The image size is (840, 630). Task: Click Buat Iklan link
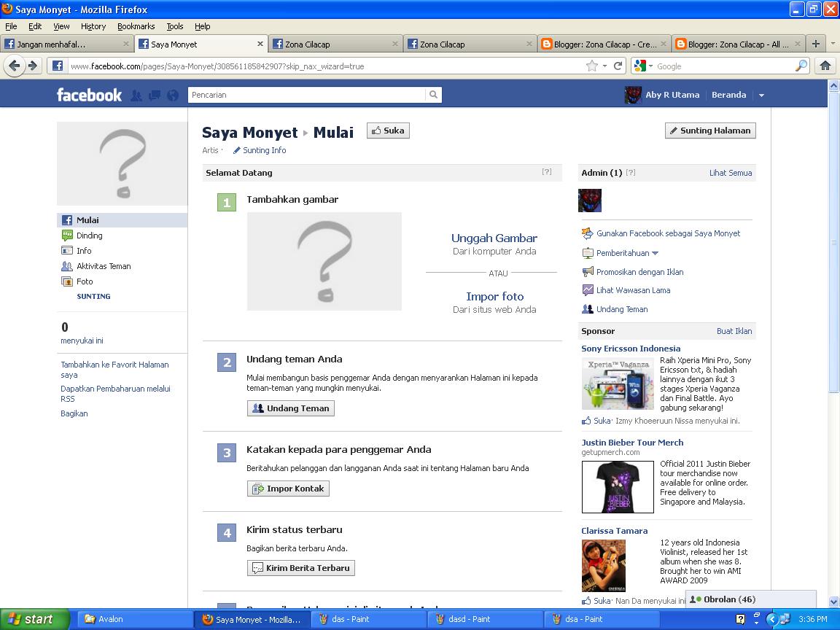(x=734, y=331)
